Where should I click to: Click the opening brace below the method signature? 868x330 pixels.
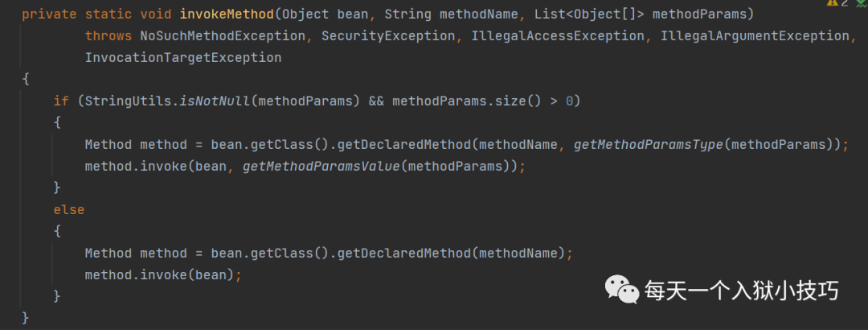point(26,80)
